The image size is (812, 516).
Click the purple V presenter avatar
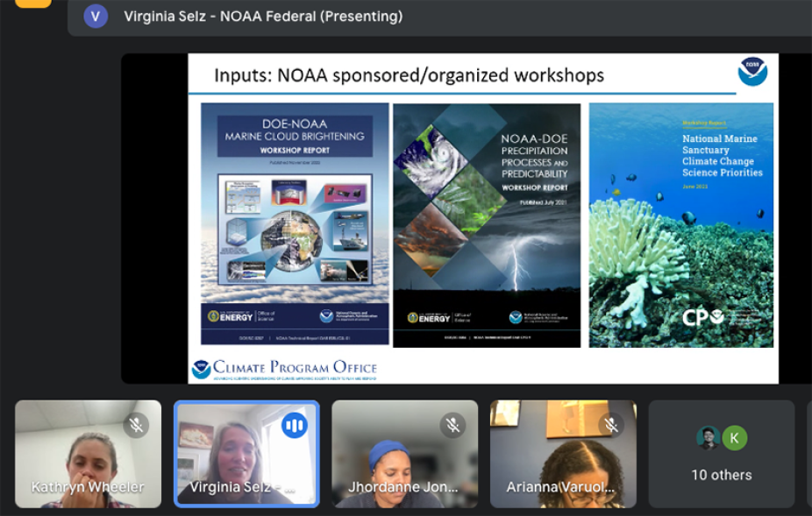click(x=96, y=16)
